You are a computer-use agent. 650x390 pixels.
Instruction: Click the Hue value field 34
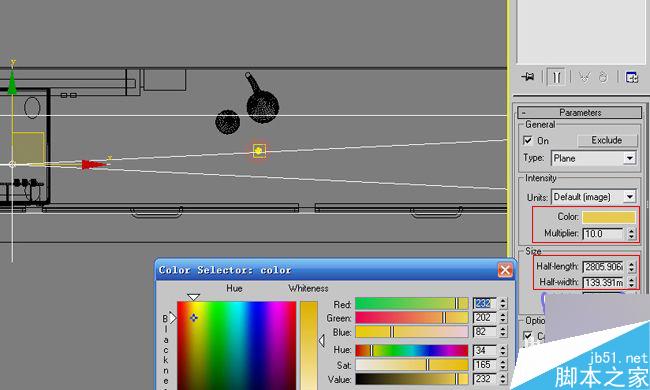click(485, 351)
